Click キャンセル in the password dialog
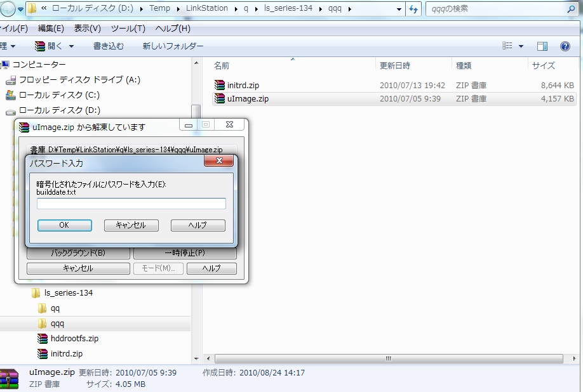This screenshot has width=583, height=392. 131,225
